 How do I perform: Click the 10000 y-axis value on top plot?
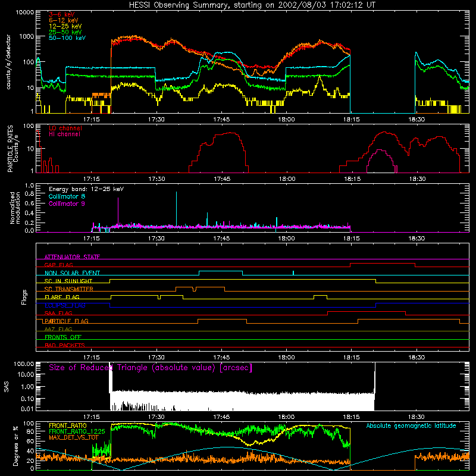(x=25, y=12)
